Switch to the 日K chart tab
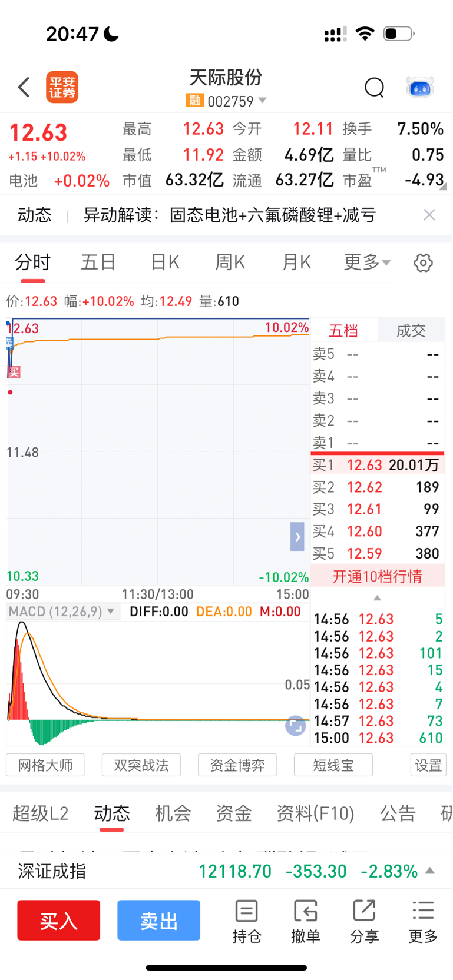Screen dimensions: 453x980 [165, 263]
